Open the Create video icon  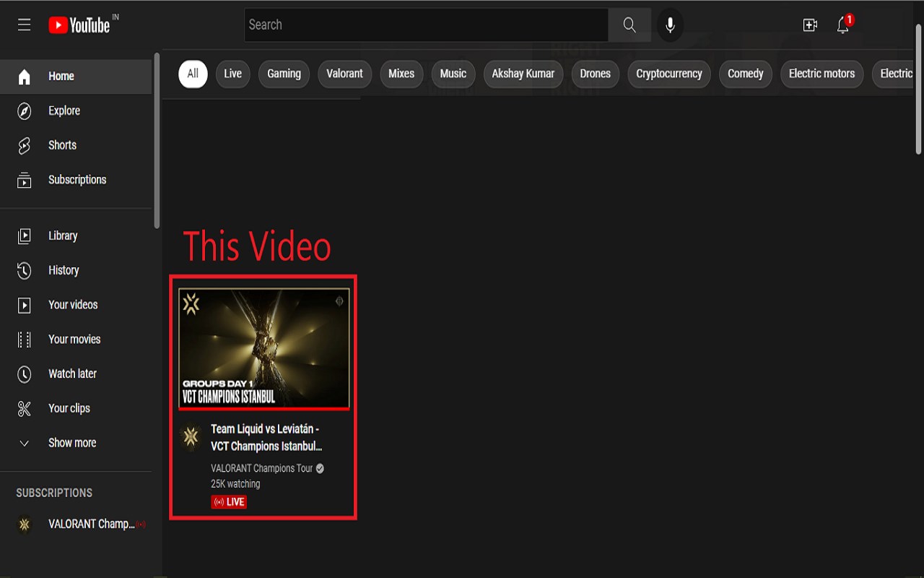[810, 25]
